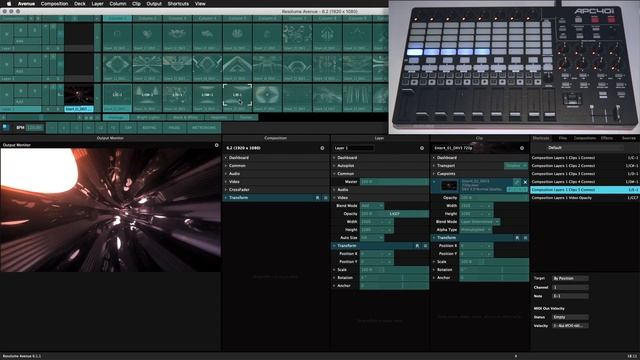Open Clip Blend Mode dropdown
This screenshot has height=360, width=640.
click(x=480, y=222)
